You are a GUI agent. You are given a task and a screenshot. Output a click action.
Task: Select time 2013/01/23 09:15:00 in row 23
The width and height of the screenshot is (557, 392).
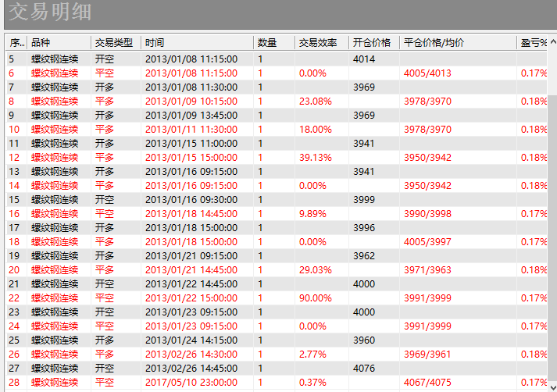tap(191, 312)
